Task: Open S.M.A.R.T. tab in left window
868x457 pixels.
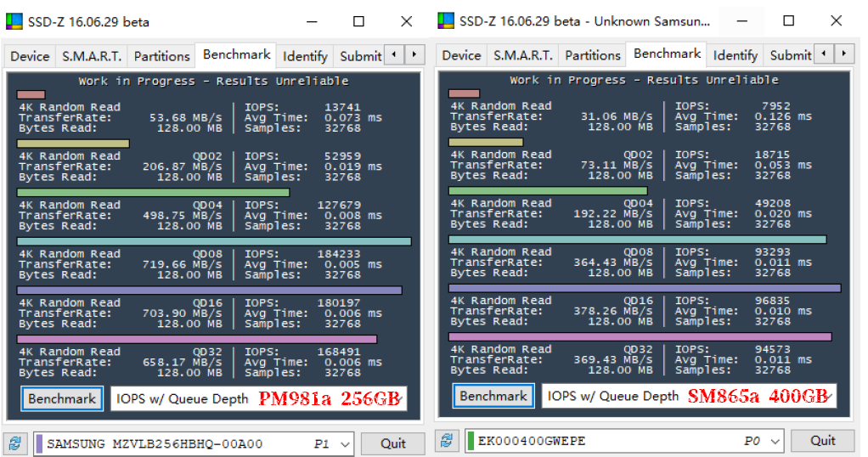Action: (92, 57)
